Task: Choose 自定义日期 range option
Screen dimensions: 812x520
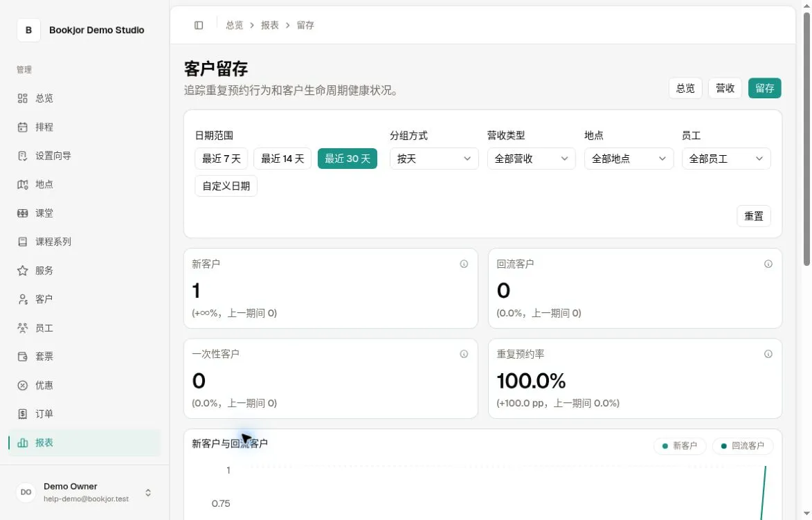Action: [226, 186]
